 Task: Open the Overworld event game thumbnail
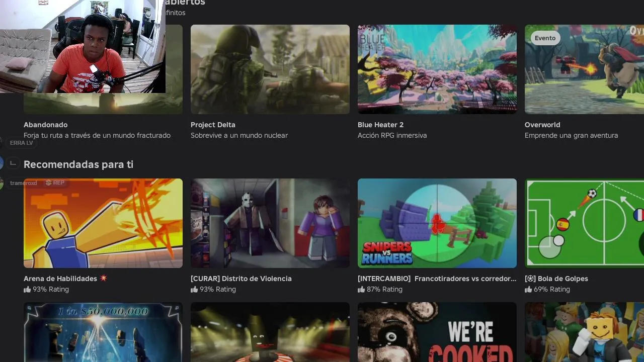tap(584, 69)
